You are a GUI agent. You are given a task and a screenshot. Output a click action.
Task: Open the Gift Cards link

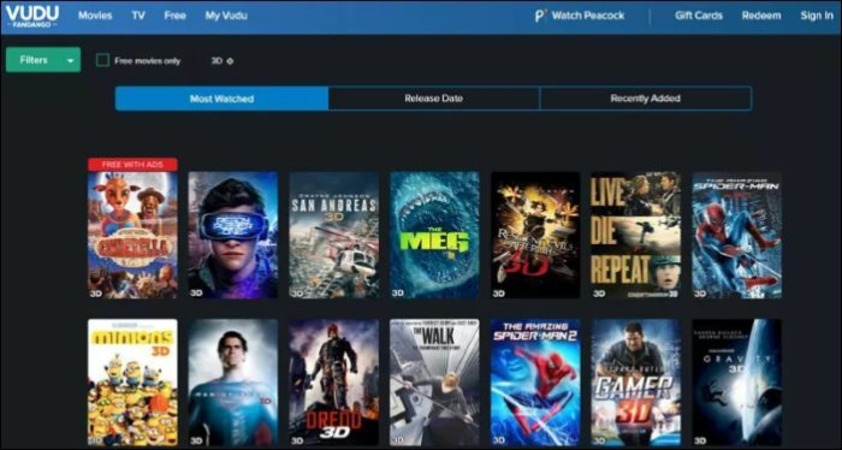pyautogui.click(x=699, y=16)
